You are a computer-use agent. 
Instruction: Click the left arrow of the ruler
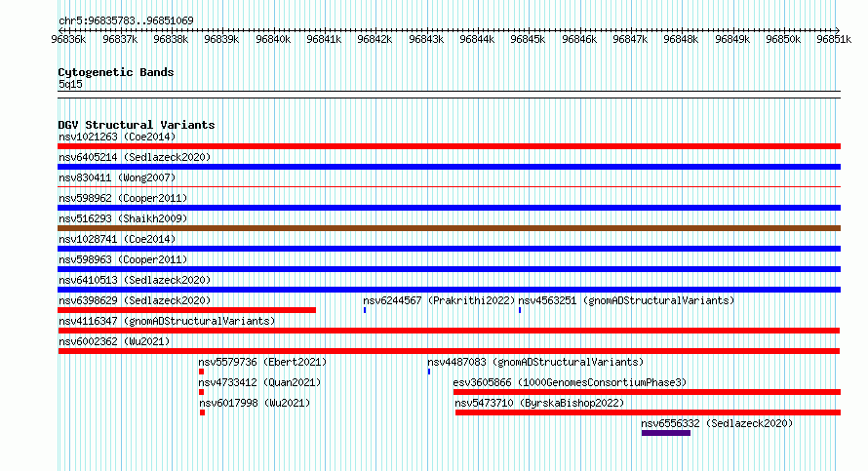tap(60, 30)
